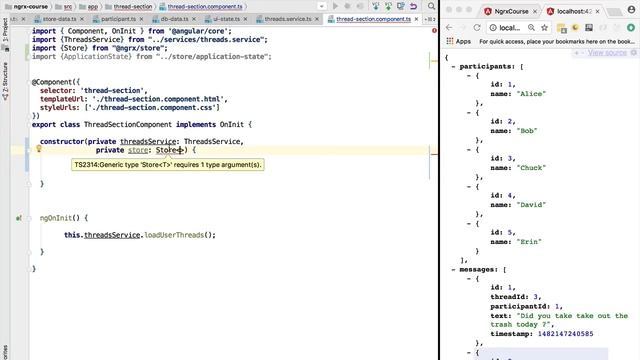
Task: Click the src folder breadcrumb
Action: [64, 7]
